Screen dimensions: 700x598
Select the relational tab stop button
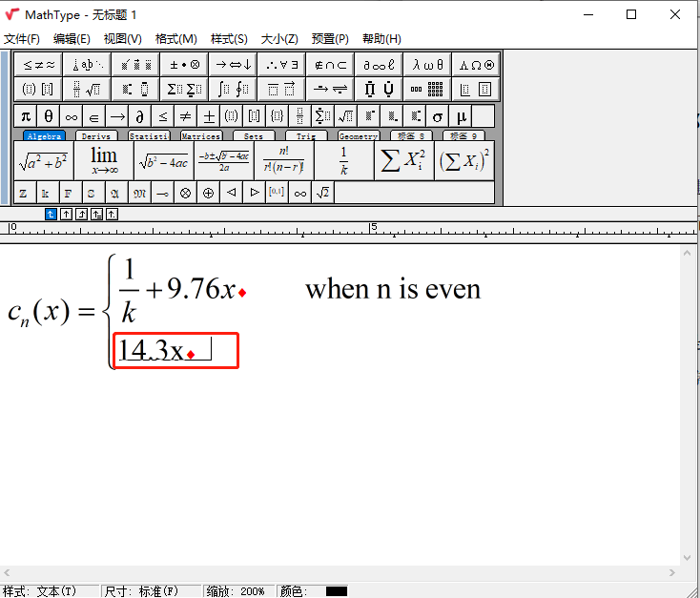96,215
